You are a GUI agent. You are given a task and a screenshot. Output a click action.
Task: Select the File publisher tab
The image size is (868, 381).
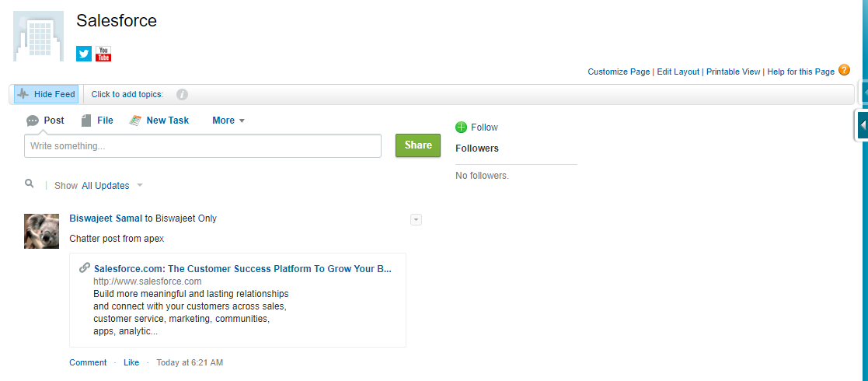[97, 121]
